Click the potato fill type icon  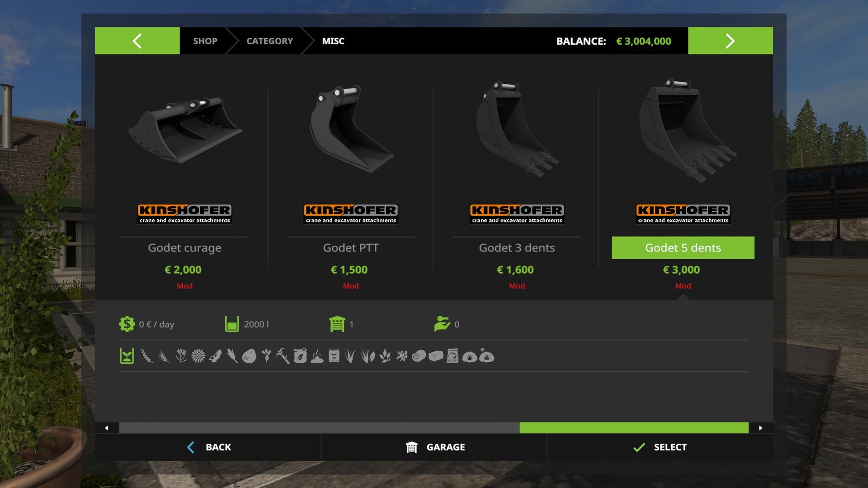249,356
